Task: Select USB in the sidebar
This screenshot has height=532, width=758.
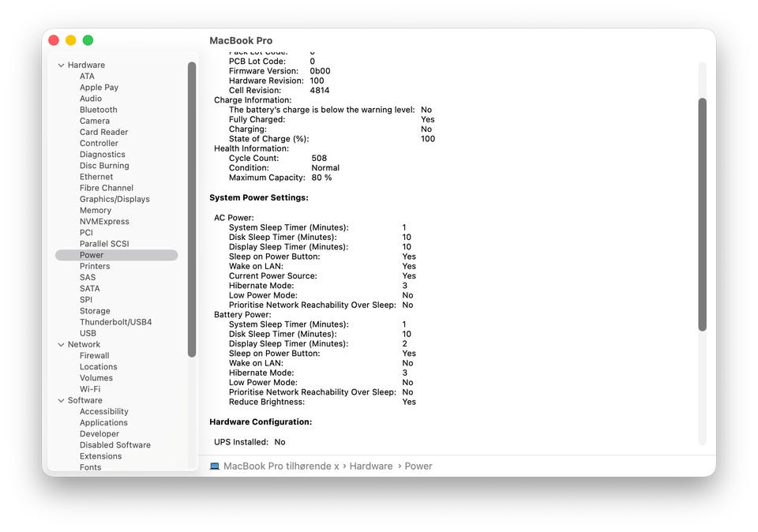Action: 88,333
